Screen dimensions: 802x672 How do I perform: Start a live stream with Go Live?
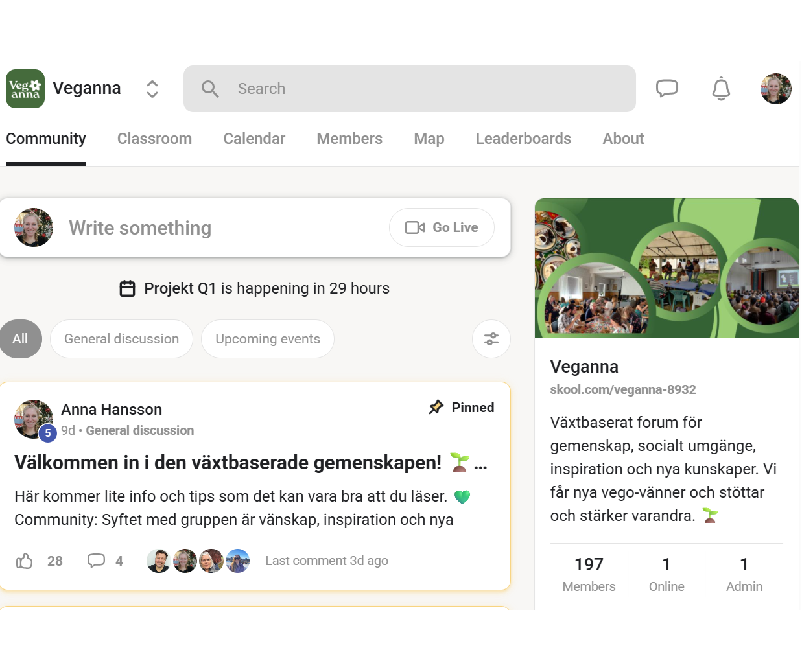click(442, 227)
